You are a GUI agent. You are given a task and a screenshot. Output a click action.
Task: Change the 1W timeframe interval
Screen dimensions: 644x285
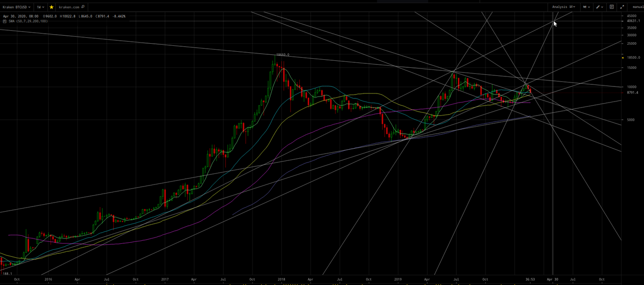point(40,7)
